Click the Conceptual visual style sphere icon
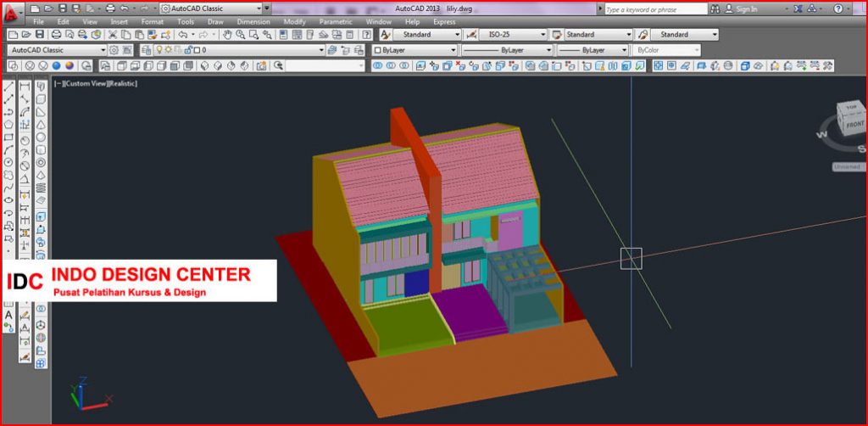The width and height of the screenshot is (868, 426). (x=70, y=66)
